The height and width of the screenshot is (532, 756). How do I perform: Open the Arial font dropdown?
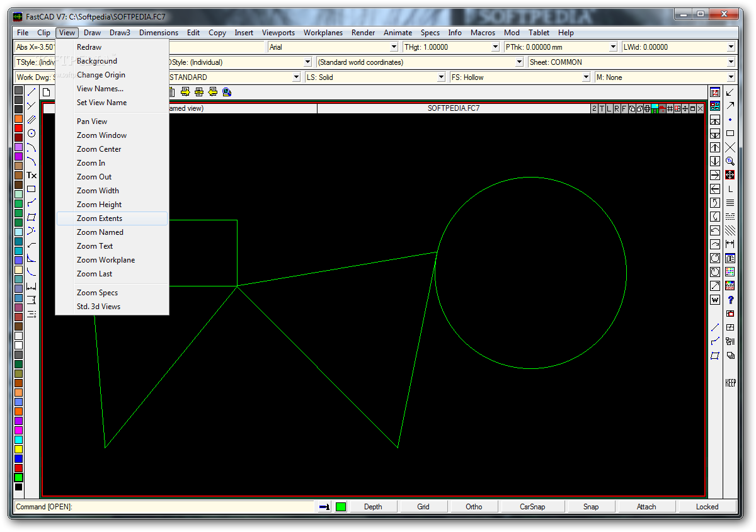(x=333, y=47)
